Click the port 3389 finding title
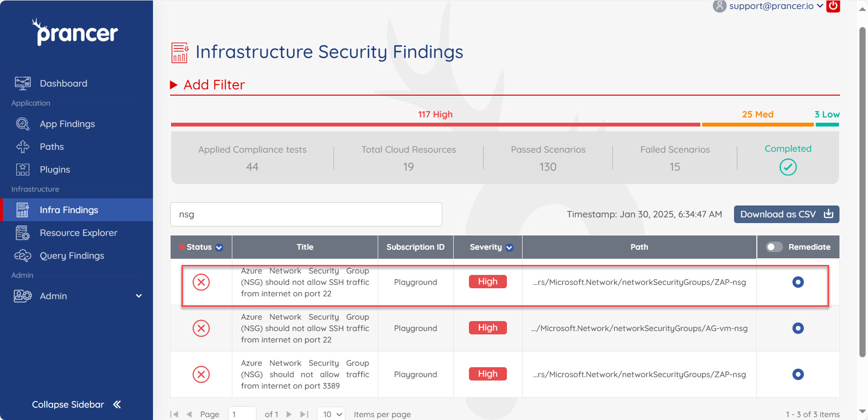Viewport: 868px width, 420px height. [x=305, y=374]
